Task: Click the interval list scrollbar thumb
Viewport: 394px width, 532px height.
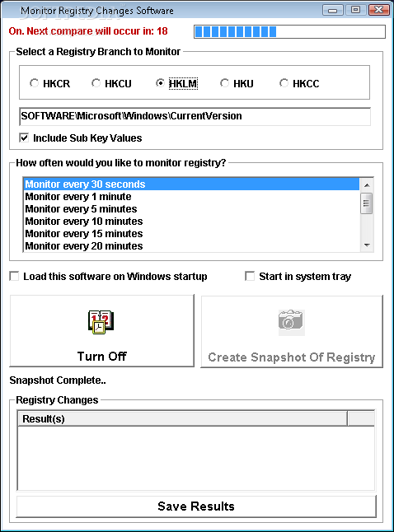Action: (367, 203)
